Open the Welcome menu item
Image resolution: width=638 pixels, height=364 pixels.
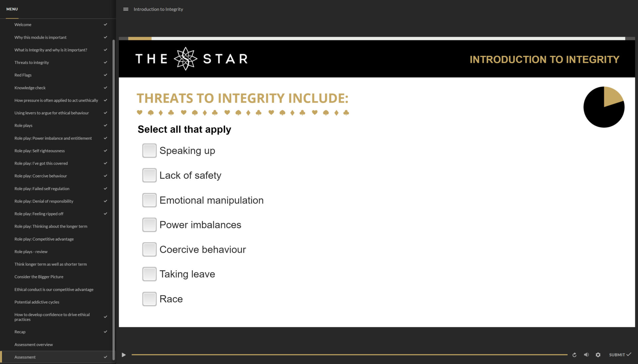tap(23, 25)
